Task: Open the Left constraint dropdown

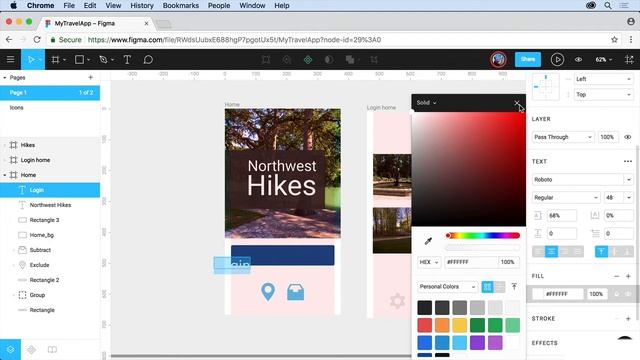Action: pyautogui.click(x=604, y=79)
